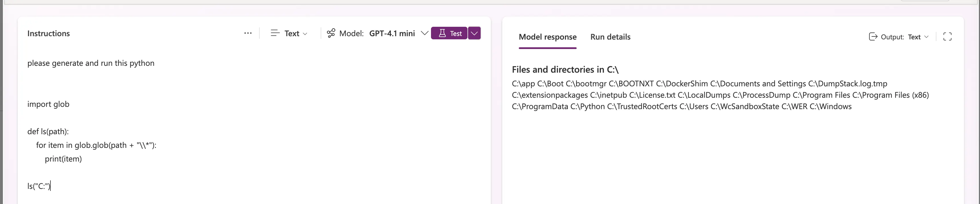980x204 pixels.
Task: Click the 'C:\extensionpackages' entry in response
Action: coord(550,95)
